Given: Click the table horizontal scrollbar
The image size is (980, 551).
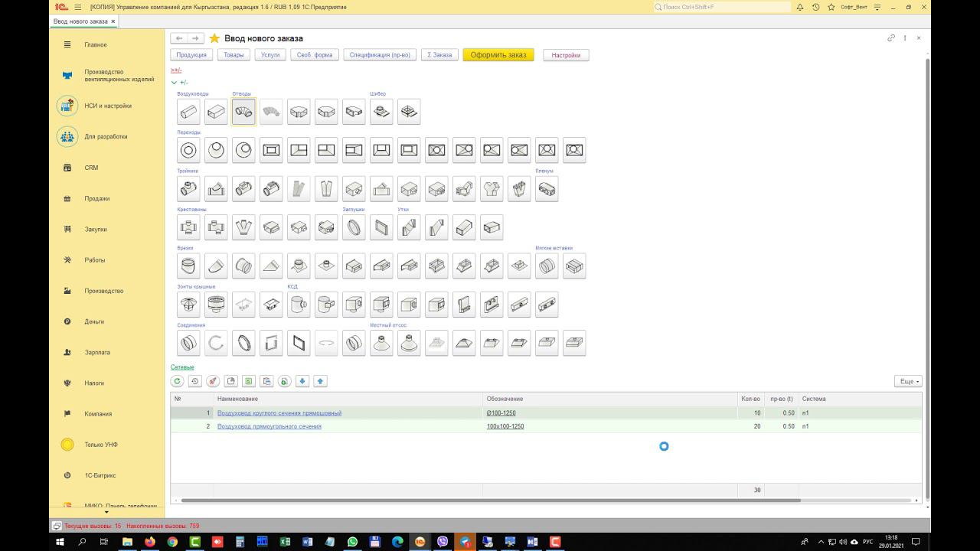Looking at the screenshot, I should click(x=490, y=500).
